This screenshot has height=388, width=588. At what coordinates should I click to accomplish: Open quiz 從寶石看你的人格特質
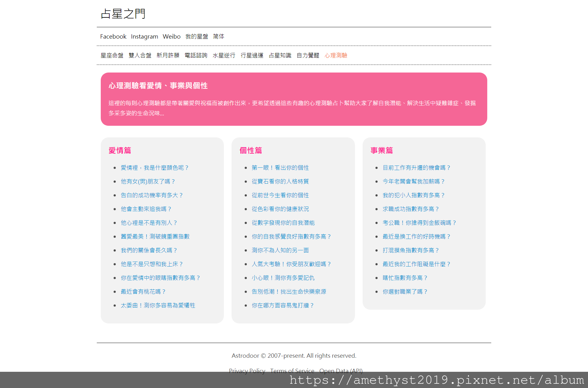point(280,181)
